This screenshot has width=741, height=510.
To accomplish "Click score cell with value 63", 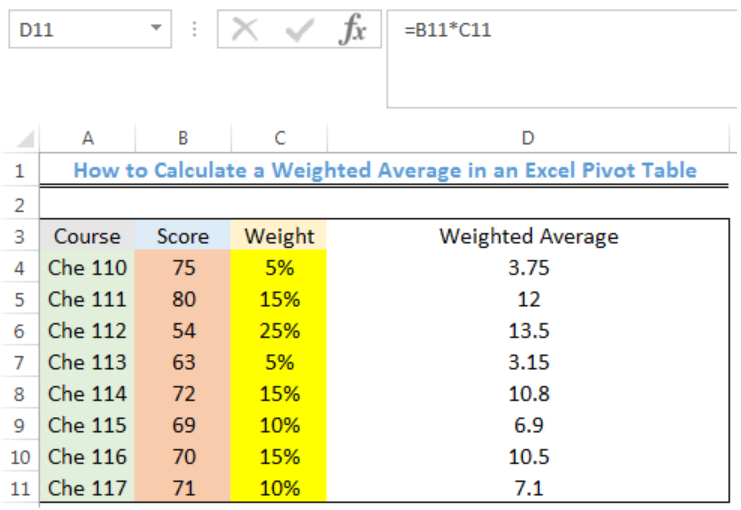I will click(183, 362).
